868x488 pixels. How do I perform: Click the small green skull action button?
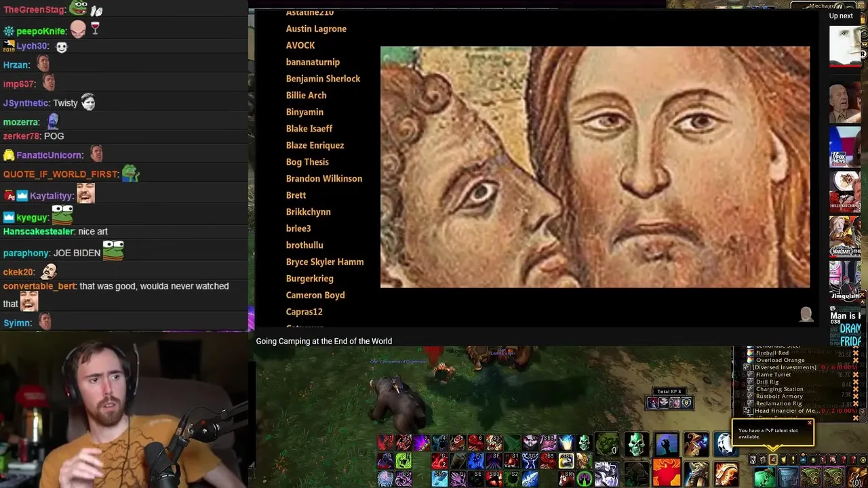pos(584,443)
